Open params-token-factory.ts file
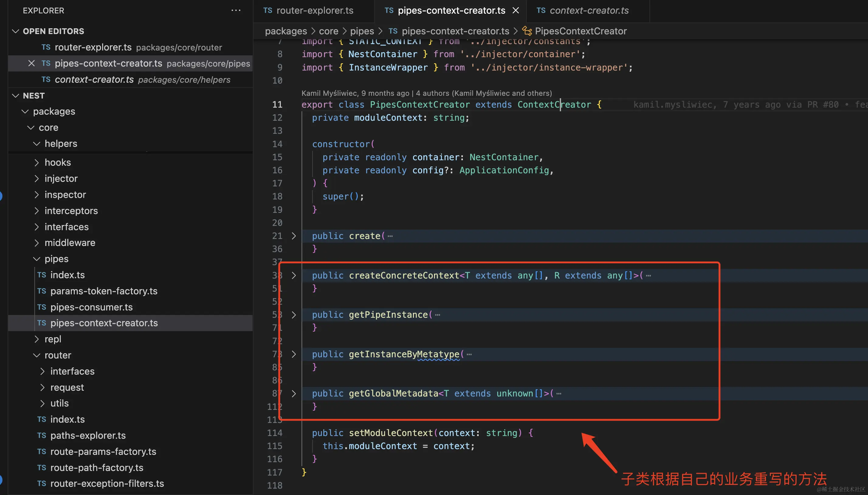868x495 pixels. point(130,291)
